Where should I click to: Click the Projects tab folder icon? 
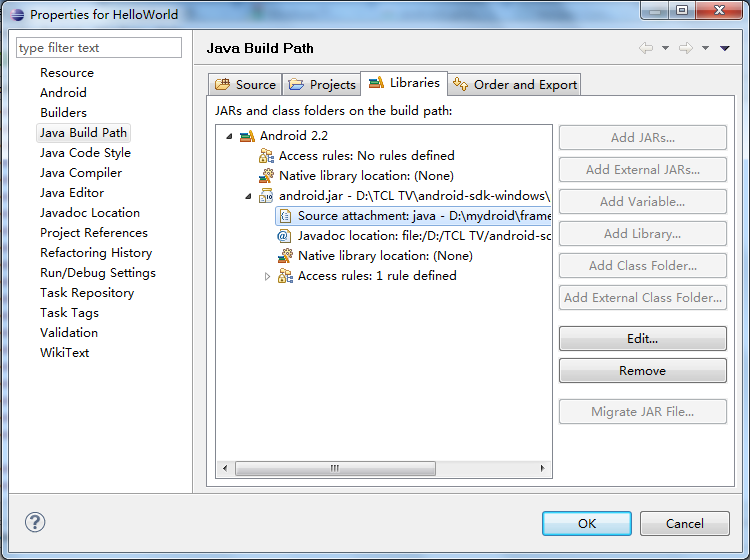pos(296,84)
